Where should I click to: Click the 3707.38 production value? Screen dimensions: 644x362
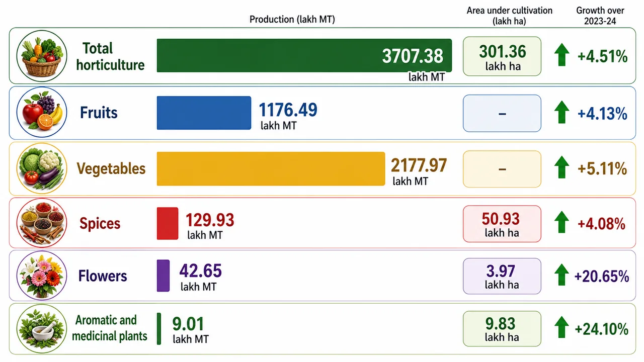click(413, 56)
